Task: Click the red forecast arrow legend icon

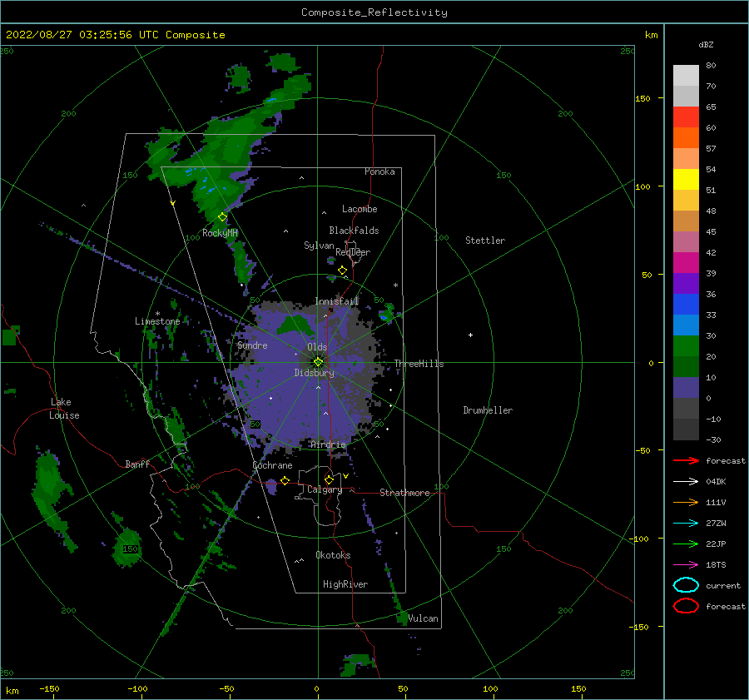Action: 686,460
